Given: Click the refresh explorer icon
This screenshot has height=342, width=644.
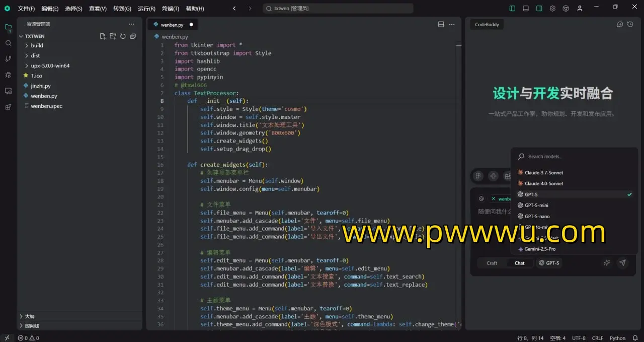Looking at the screenshot, I should click(123, 36).
